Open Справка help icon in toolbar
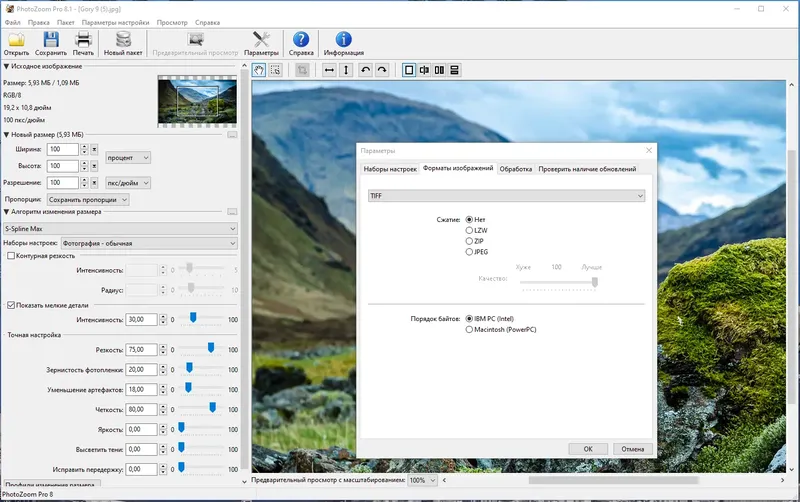The height and width of the screenshot is (502, 800). coord(301,41)
